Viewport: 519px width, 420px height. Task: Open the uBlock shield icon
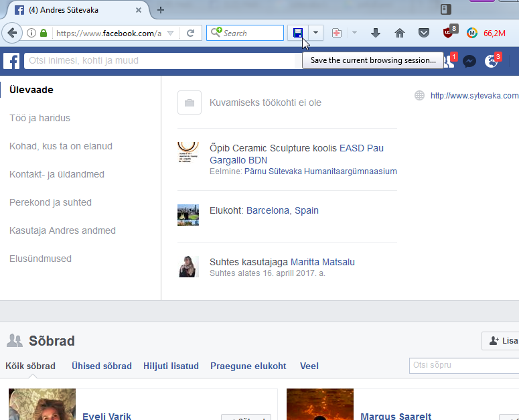point(448,33)
